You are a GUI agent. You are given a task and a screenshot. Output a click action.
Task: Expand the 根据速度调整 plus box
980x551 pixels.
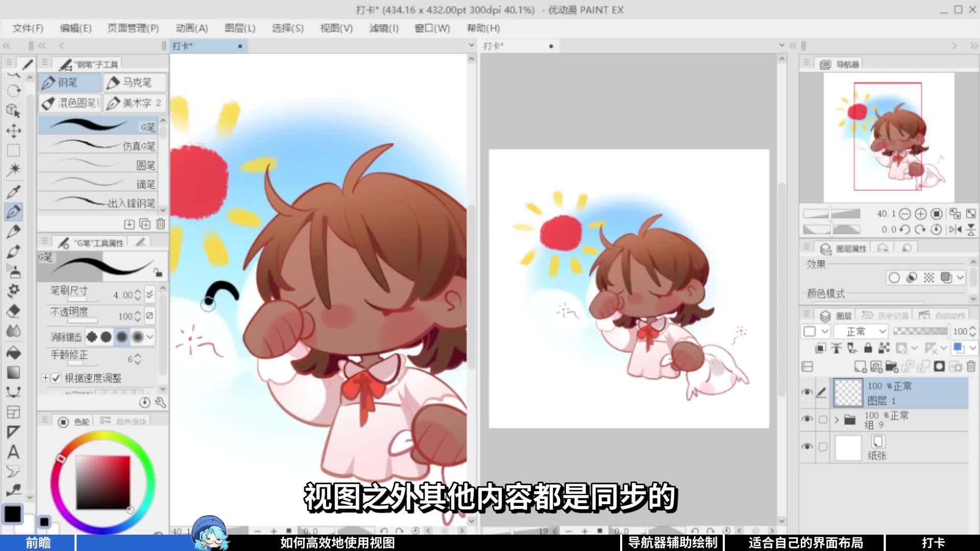coord(45,378)
